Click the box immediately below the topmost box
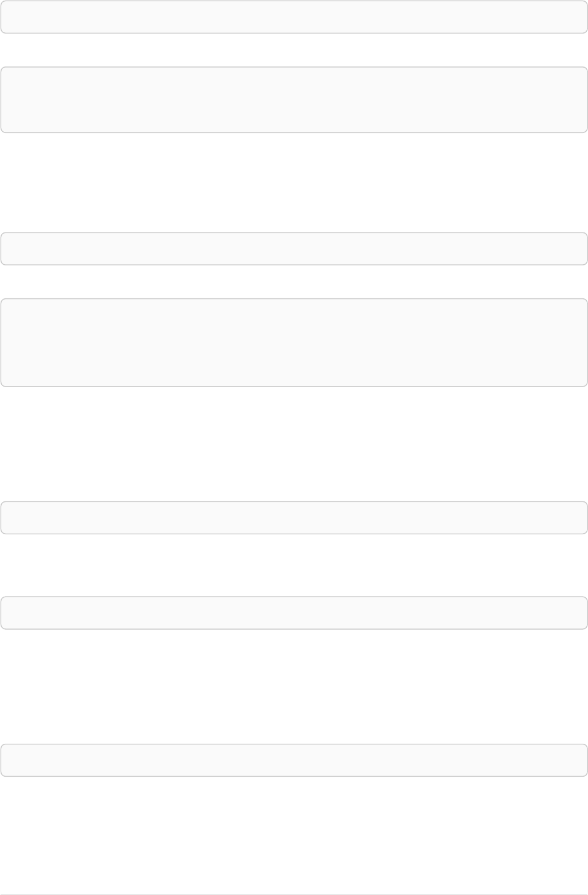This screenshot has height=895, width=588. click(x=294, y=99)
